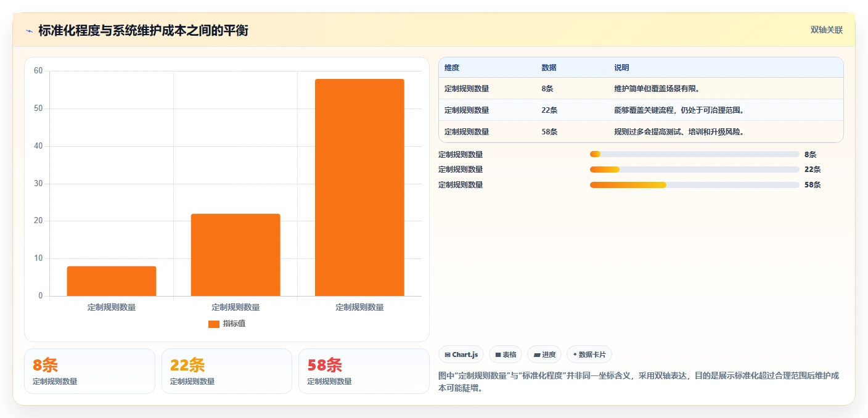This screenshot has width=868, height=418.
Task: Click the flag icon in the 进度 chip
Action: point(537,355)
